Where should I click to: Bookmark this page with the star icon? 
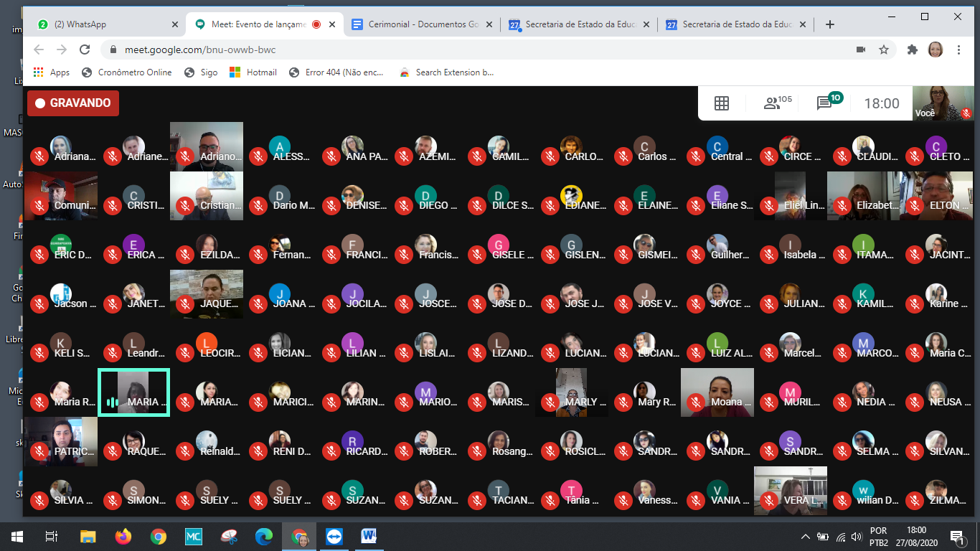click(x=884, y=50)
